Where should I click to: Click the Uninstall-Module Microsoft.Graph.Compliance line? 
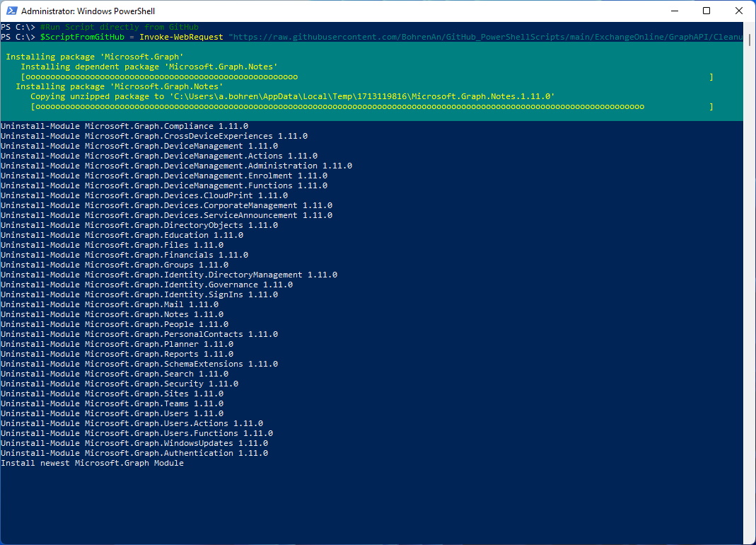tap(124, 127)
